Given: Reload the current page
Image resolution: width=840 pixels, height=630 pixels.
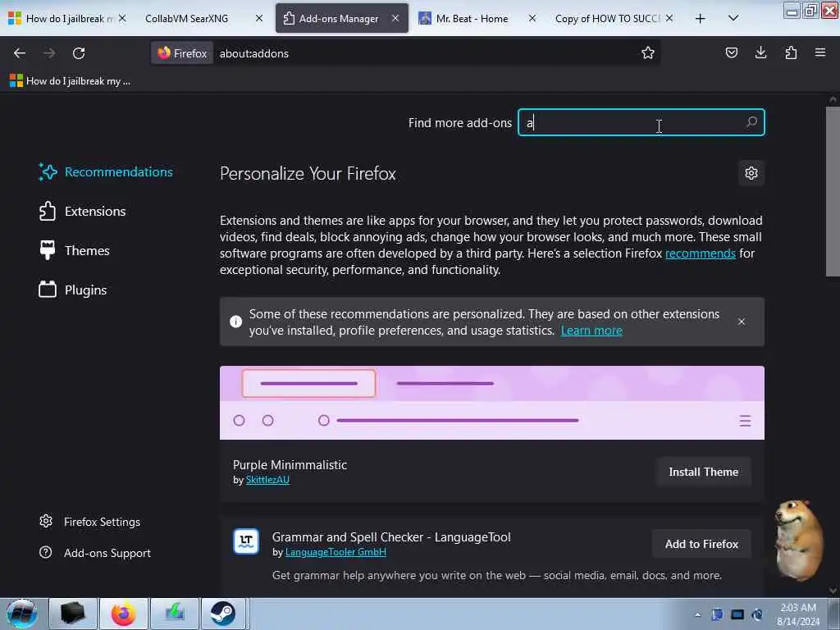Looking at the screenshot, I should 79,53.
